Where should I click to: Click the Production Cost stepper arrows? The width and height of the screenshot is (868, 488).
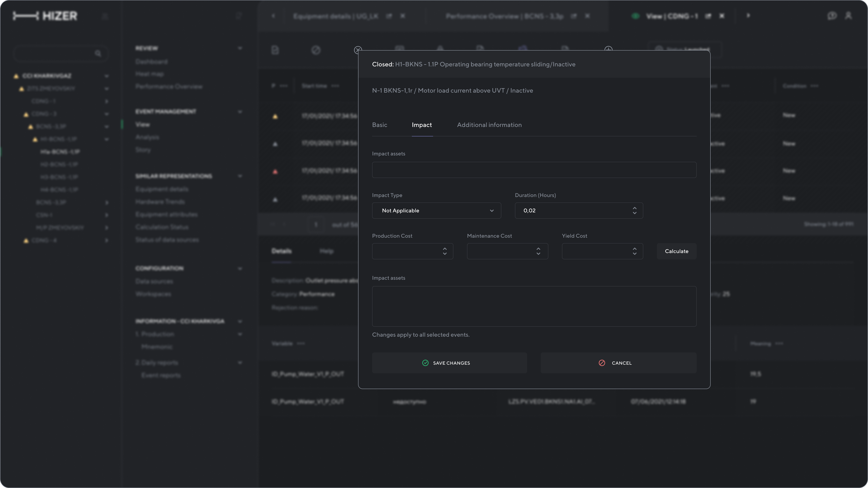444,251
